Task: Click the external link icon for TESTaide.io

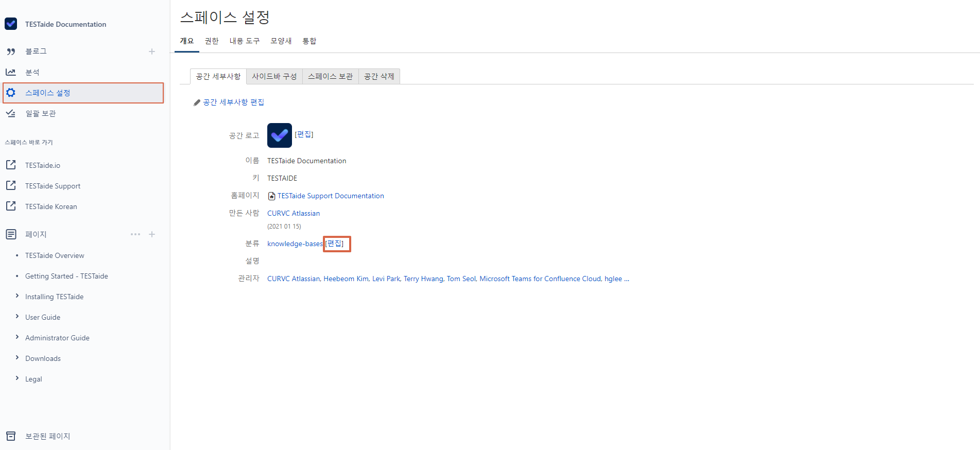Action: 11,165
